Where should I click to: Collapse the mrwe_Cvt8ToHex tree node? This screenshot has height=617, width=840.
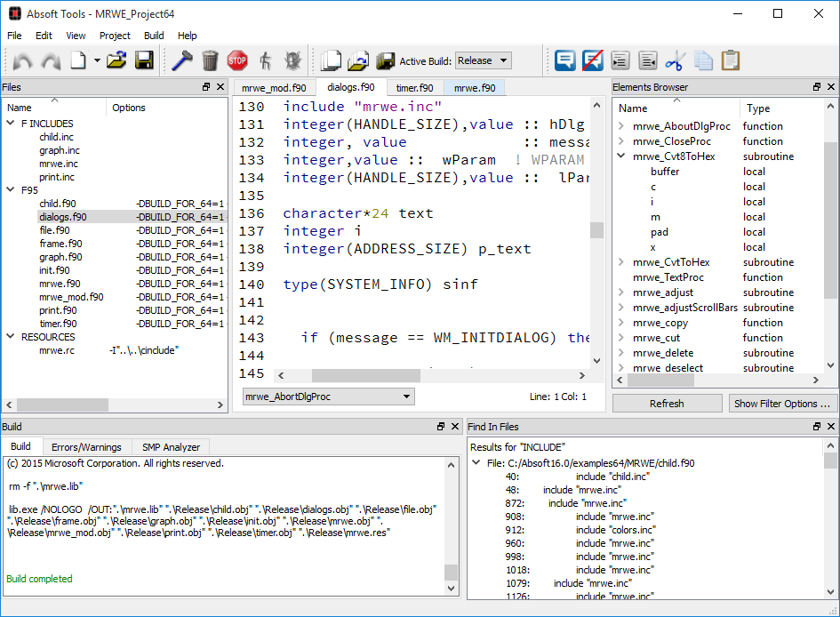[x=621, y=156]
